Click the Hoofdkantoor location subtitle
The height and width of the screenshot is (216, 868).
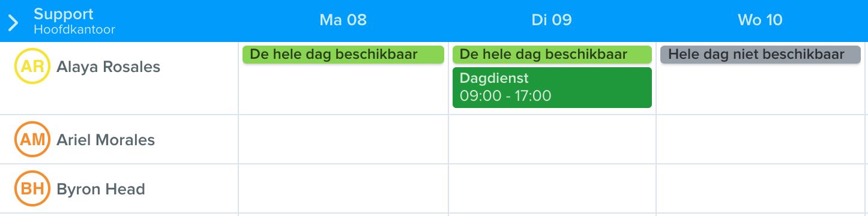[74, 29]
